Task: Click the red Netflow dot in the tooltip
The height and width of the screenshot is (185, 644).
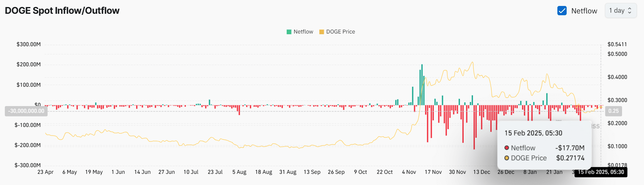Action: (x=506, y=148)
